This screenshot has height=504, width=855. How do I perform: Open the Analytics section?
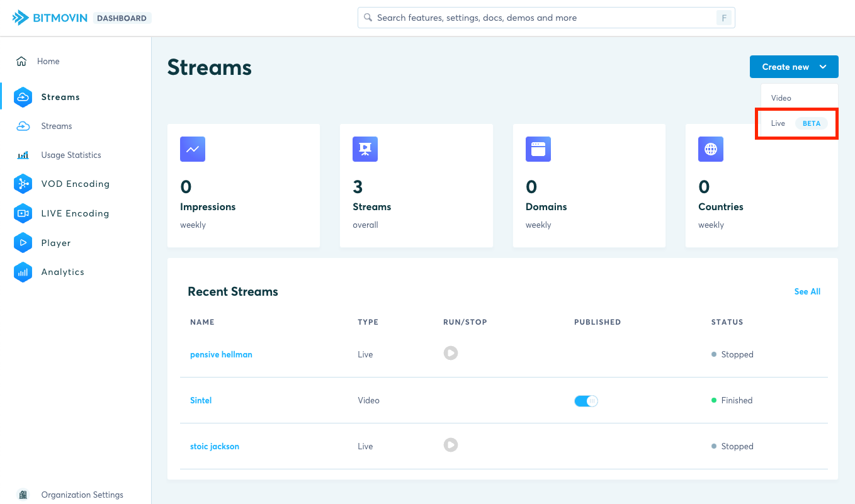point(23,272)
